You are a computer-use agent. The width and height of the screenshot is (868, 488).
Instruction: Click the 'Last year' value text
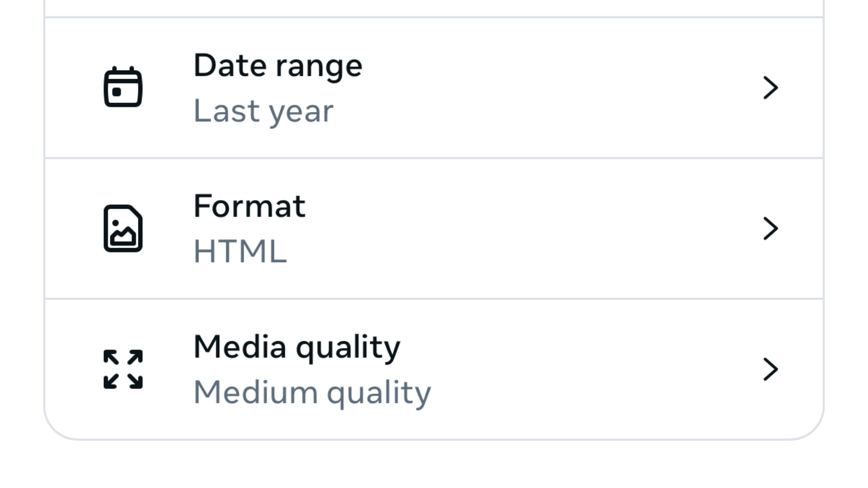point(263,111)
